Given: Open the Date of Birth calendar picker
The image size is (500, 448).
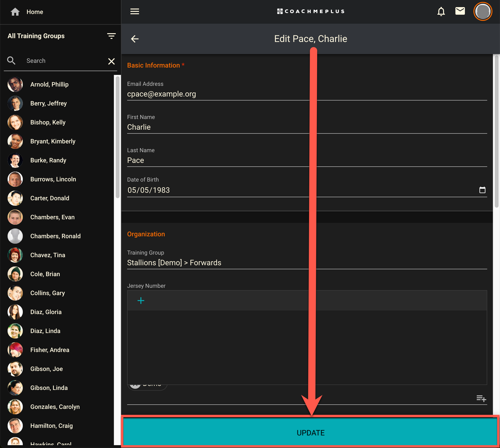Looking at the screenshot, I should 482,190.
